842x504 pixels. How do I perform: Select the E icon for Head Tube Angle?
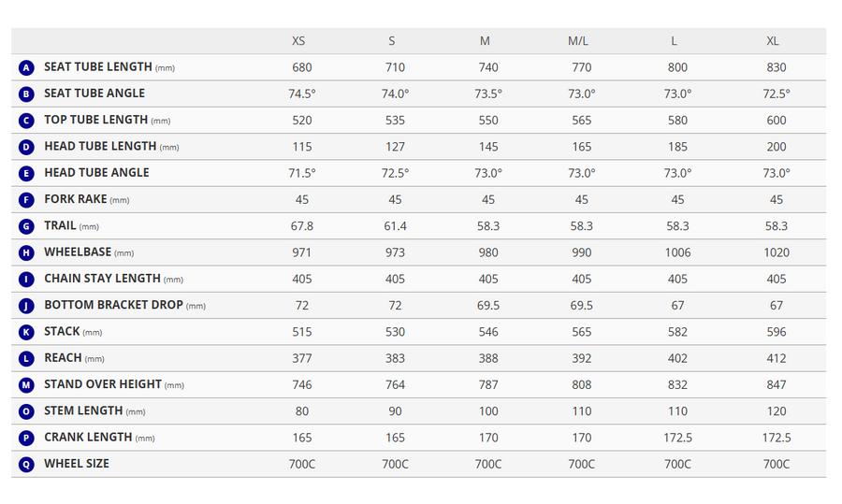pyautogui.click(x=26, y=173)
